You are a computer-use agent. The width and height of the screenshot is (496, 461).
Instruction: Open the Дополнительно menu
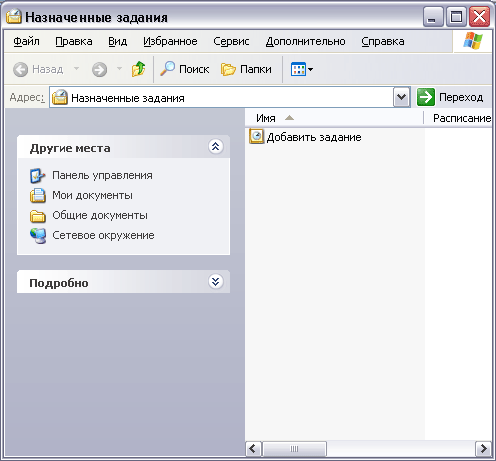305,41
